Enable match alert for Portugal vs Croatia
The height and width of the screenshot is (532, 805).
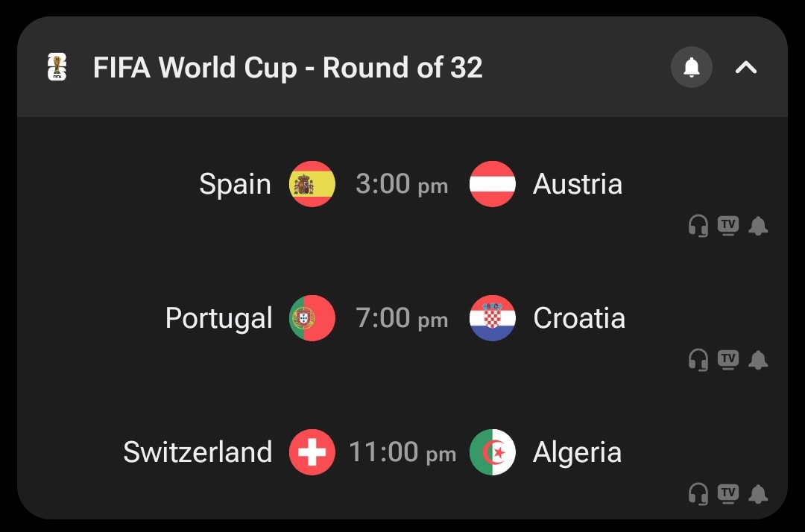758,360
